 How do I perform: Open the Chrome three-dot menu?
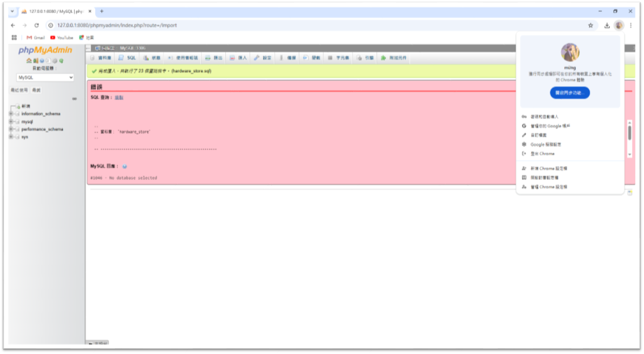[x=630, y=25]
